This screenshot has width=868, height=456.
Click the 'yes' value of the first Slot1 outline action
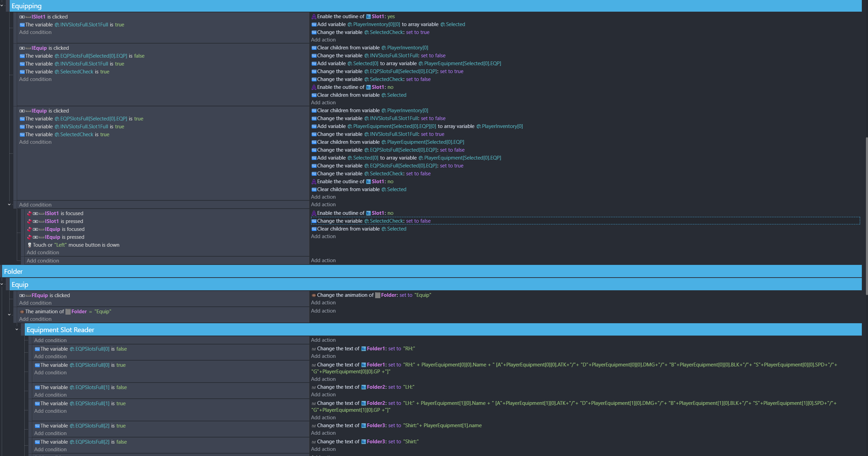(391, 16)
